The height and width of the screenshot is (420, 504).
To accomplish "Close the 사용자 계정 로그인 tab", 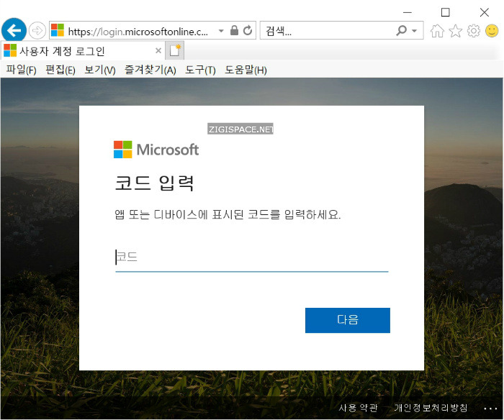I will pyautogui.click(x=158, y=50).
